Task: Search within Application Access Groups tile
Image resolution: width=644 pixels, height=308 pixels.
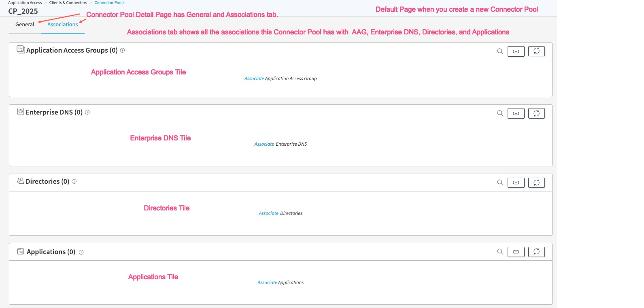Action: click(500, 51)
